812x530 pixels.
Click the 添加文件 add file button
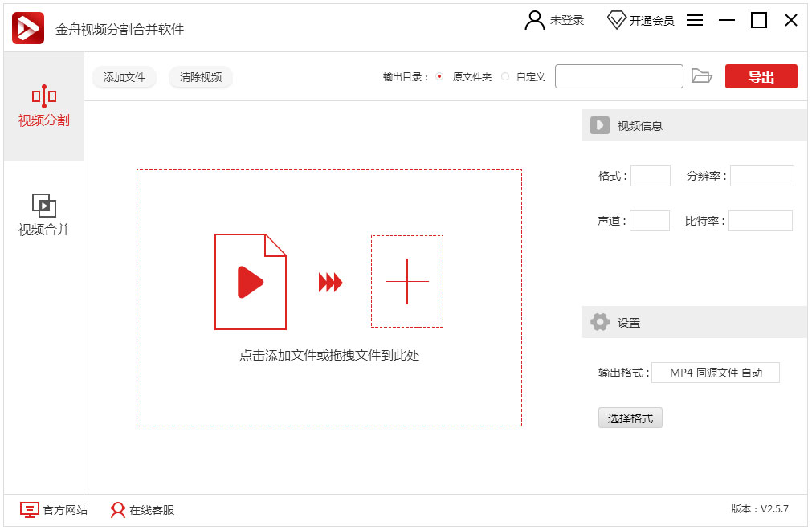tap(124, 77)
